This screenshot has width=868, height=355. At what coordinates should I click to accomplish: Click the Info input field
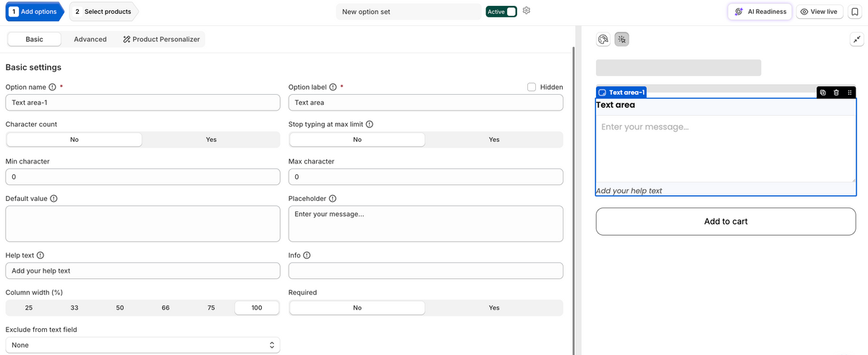click(x=425, y=270)
